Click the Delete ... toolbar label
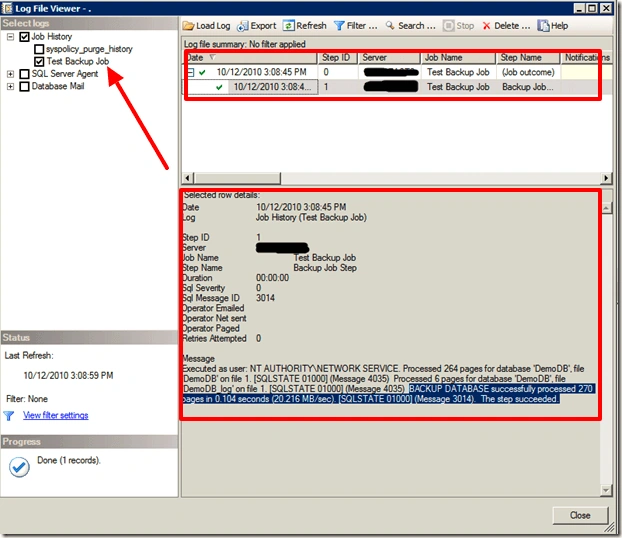 (512, 26)
